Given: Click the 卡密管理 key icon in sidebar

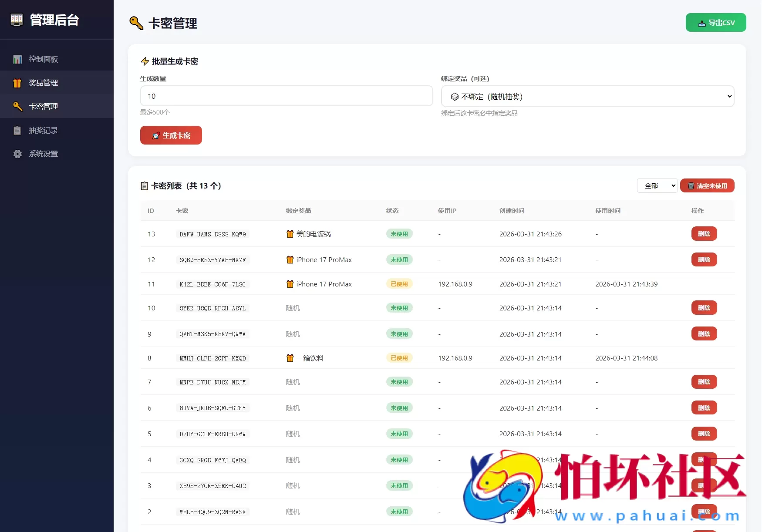Looking at the screenshot, I should click(x=17, y=106).
